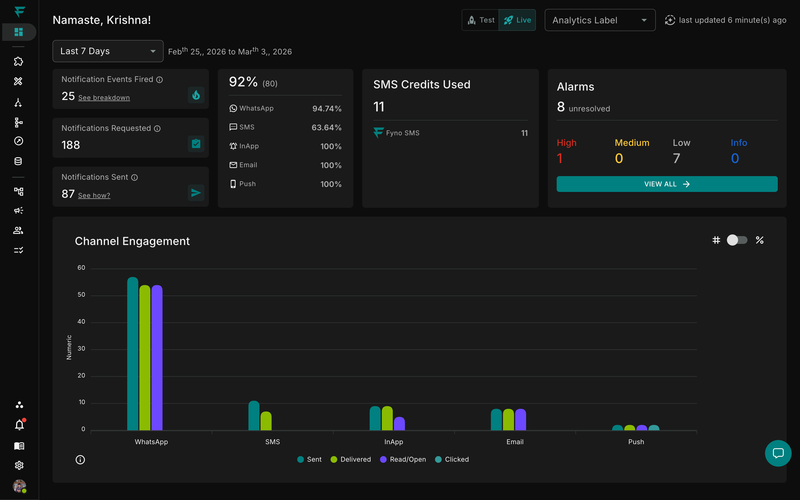Open the dashboard icon in sidebar
The width and height of the screenshot is (800, 500).
(19, 32)
